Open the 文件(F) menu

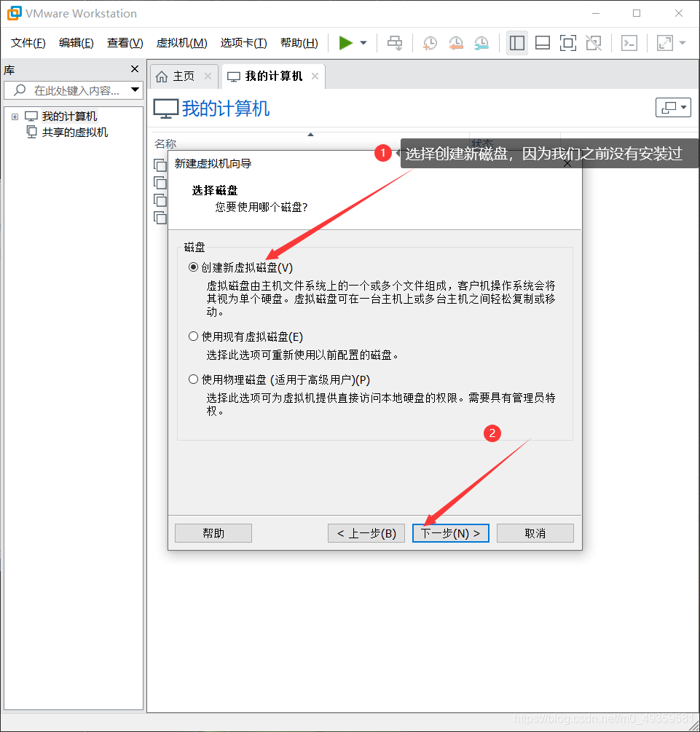point(28,43)
